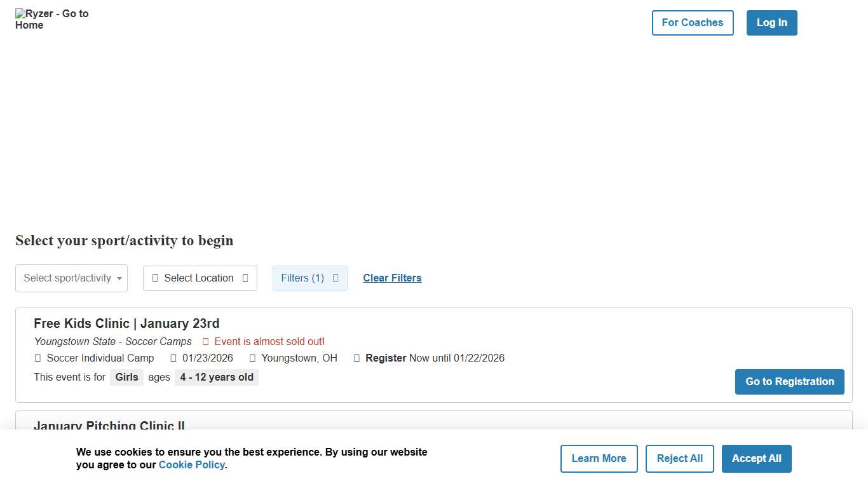Click the Ryzer home logo
The image size is (868, 488).
click(52, 20)
